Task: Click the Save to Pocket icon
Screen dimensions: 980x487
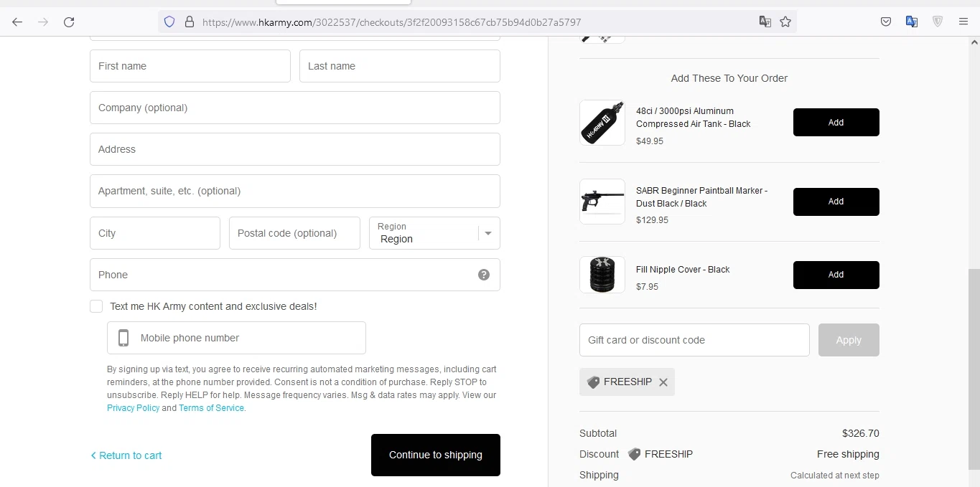Action: [886, 22]
